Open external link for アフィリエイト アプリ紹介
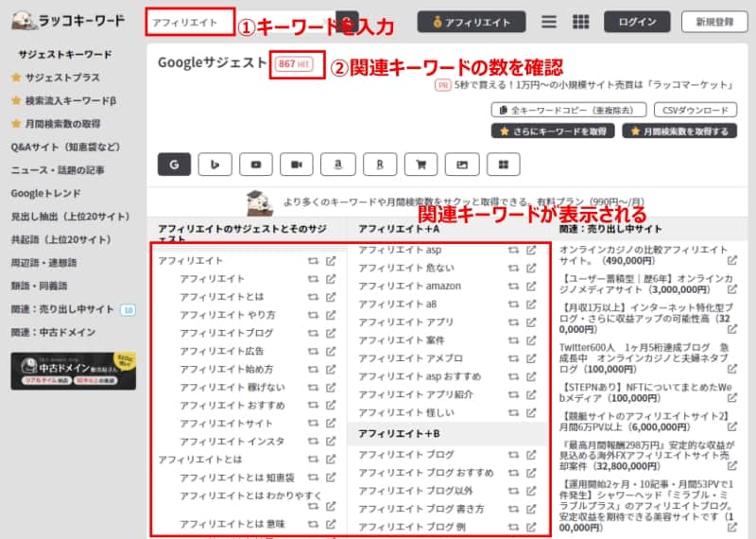The image size is (756, 539). [x=531, y=394]
